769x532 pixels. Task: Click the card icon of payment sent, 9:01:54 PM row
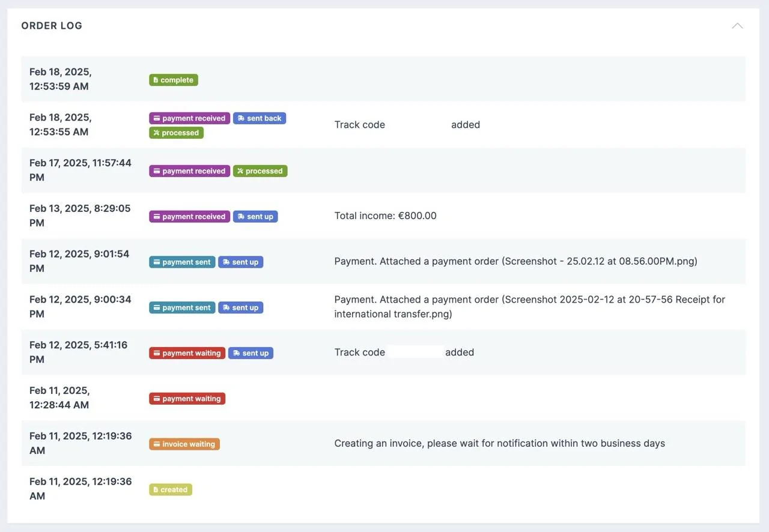(157, 262)
